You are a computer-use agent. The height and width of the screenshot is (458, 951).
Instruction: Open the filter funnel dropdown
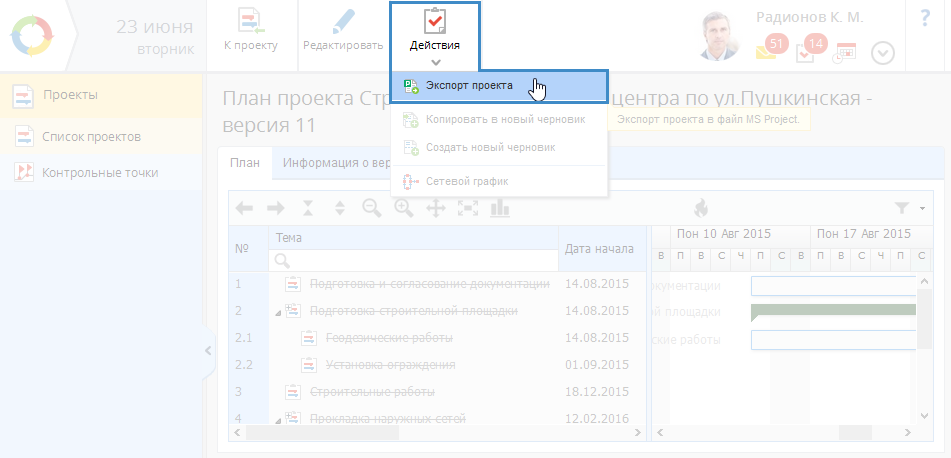click(x=908, y=208)
